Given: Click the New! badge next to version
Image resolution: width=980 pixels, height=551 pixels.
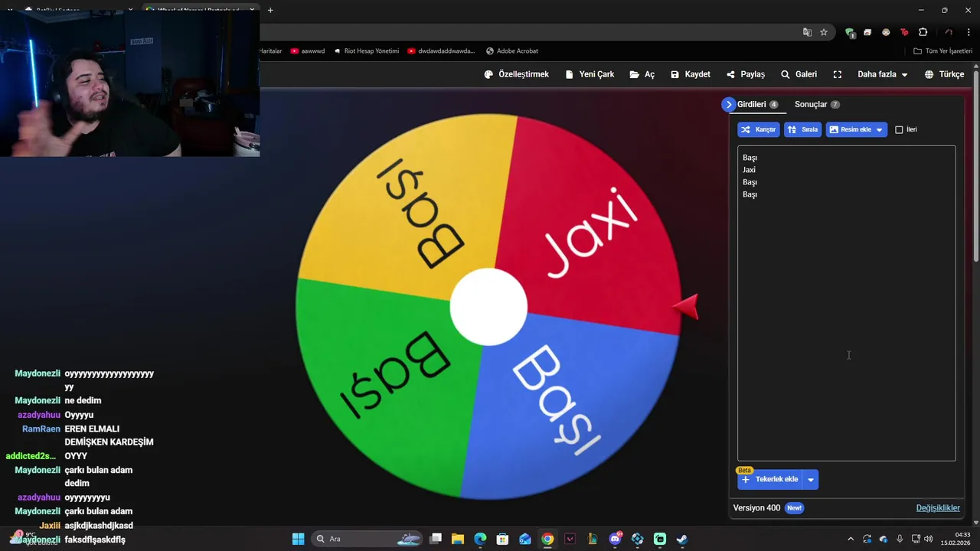Looking at the screenshot, I should pyautogui.click(x=794, y=508).
